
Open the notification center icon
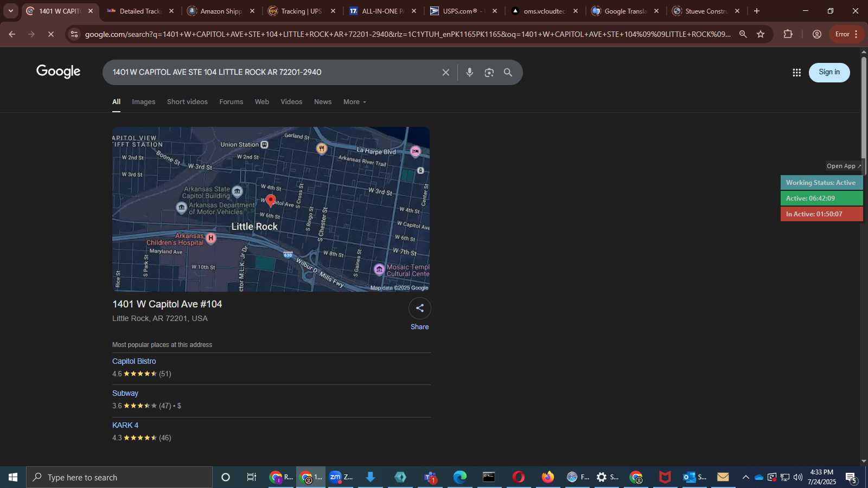click(x=851, y=477)
